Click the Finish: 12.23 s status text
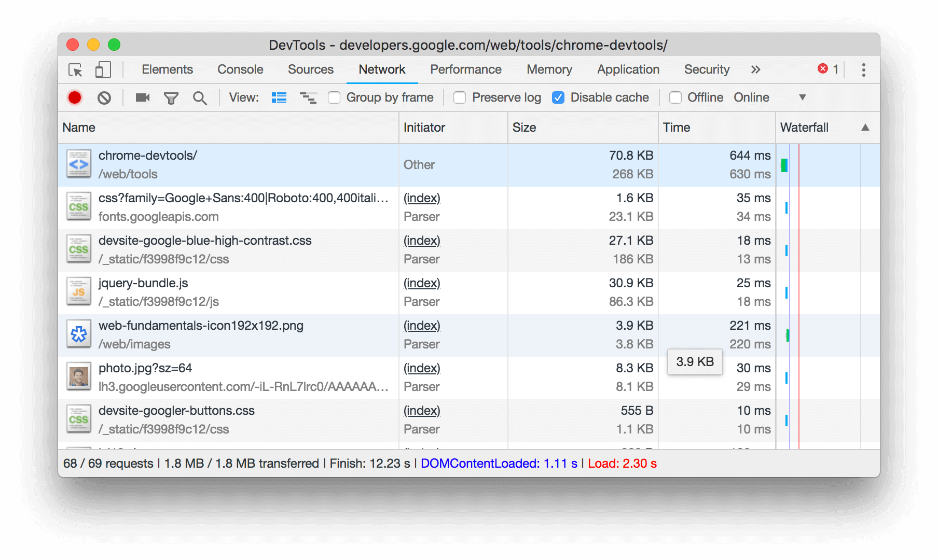938x560 pixels. [x=370, y=464]
